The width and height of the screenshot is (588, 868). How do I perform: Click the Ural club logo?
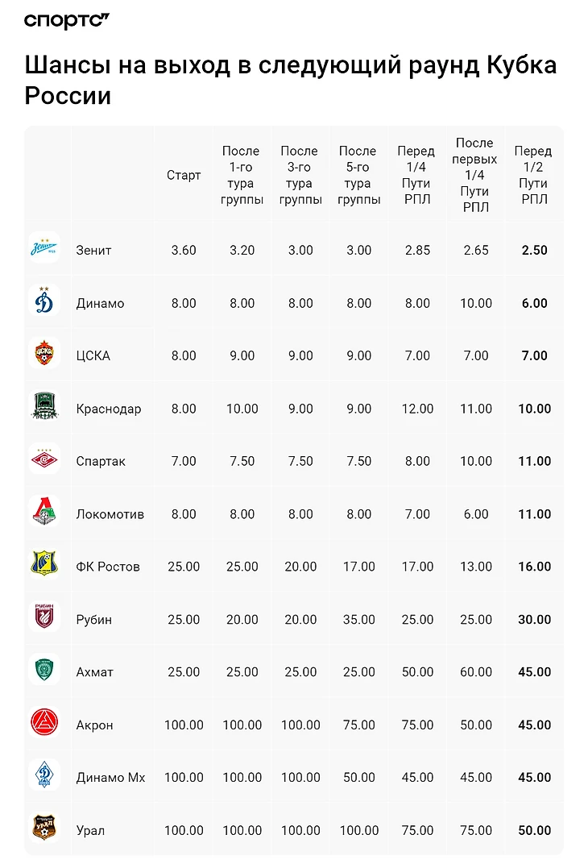44,829
